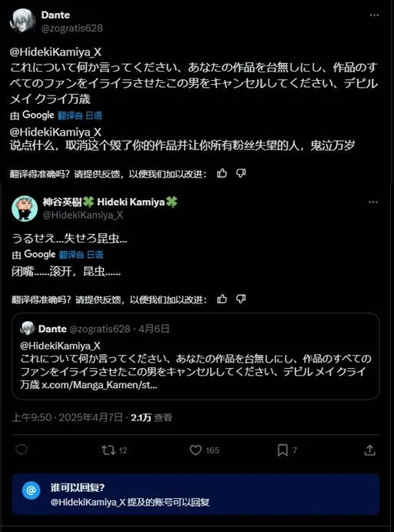Click the 翻译自 日语 link under first tweet
This screenshot has height=532, width=394.
click(80, 115)
